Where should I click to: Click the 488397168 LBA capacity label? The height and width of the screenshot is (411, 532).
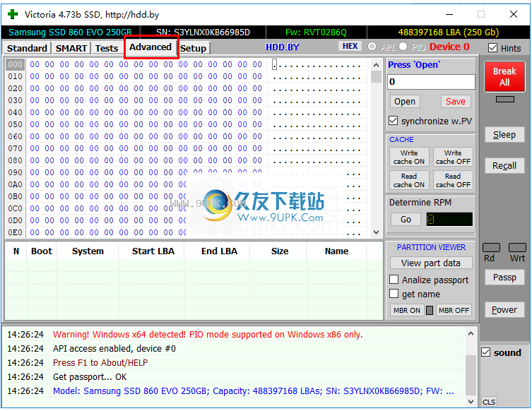tap(449, 32)
